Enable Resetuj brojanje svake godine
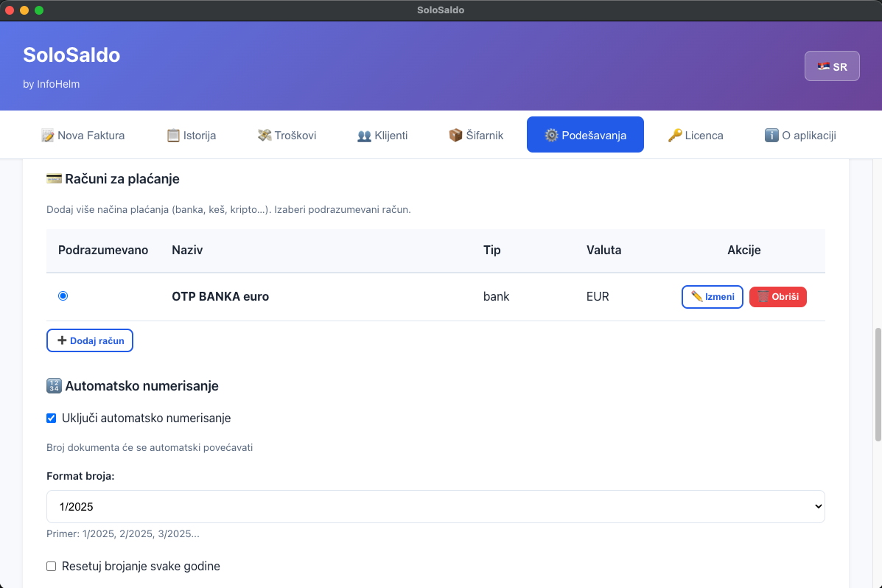The height and width of the screenshot is (588, 882). [52, 567]
